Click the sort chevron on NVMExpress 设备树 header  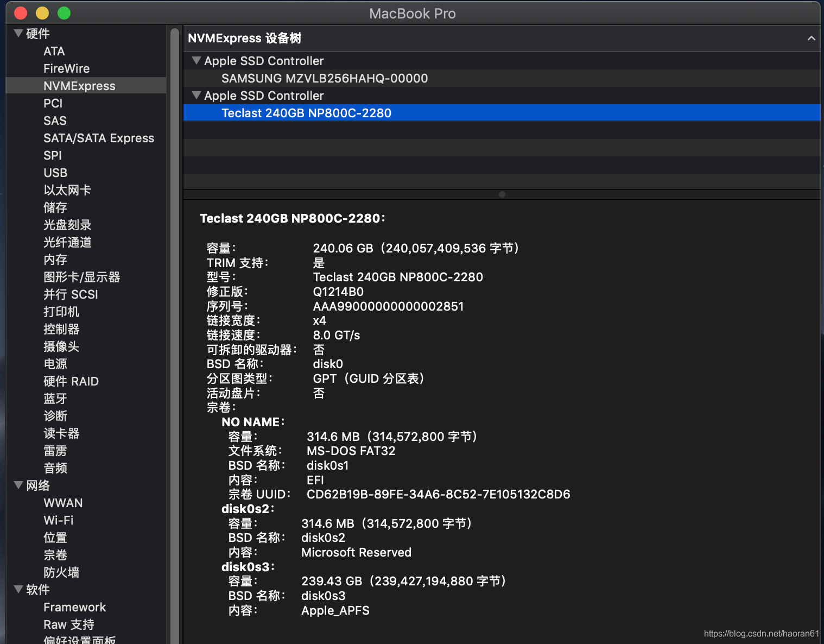(811, 38)
